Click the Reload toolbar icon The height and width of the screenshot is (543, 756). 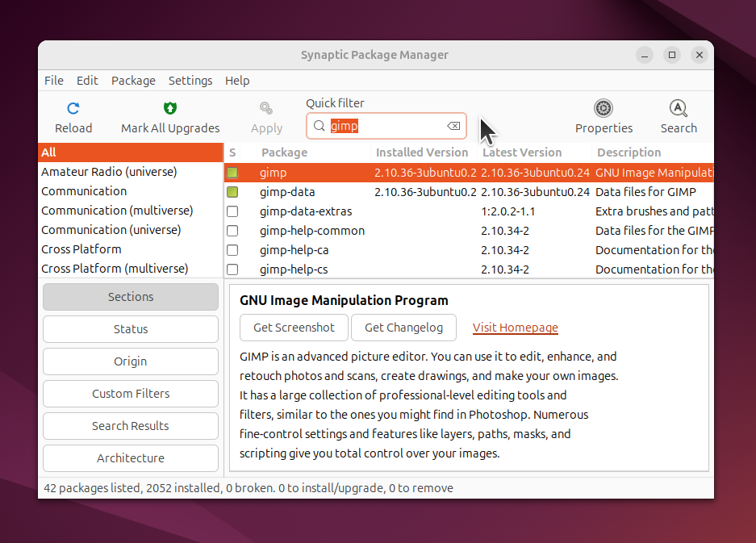click(73, 108)
